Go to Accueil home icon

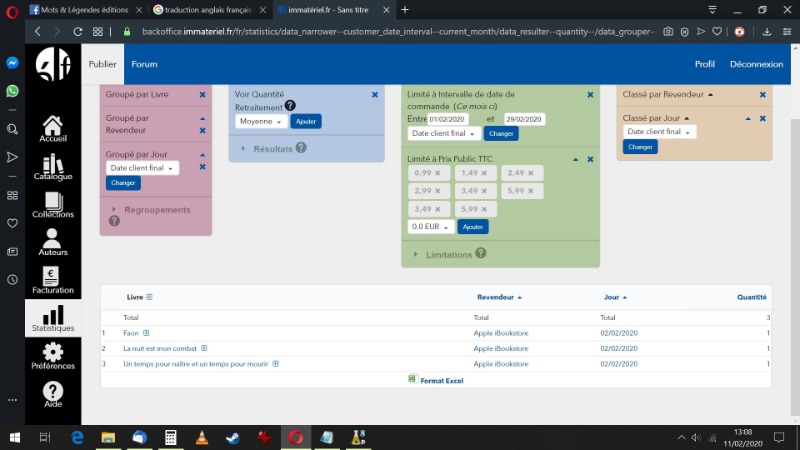pyautogui.click(x=53, y=128)
